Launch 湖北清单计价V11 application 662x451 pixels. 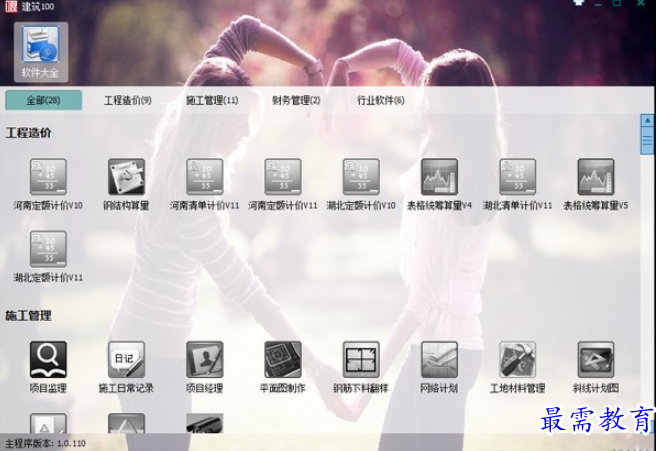518,177
